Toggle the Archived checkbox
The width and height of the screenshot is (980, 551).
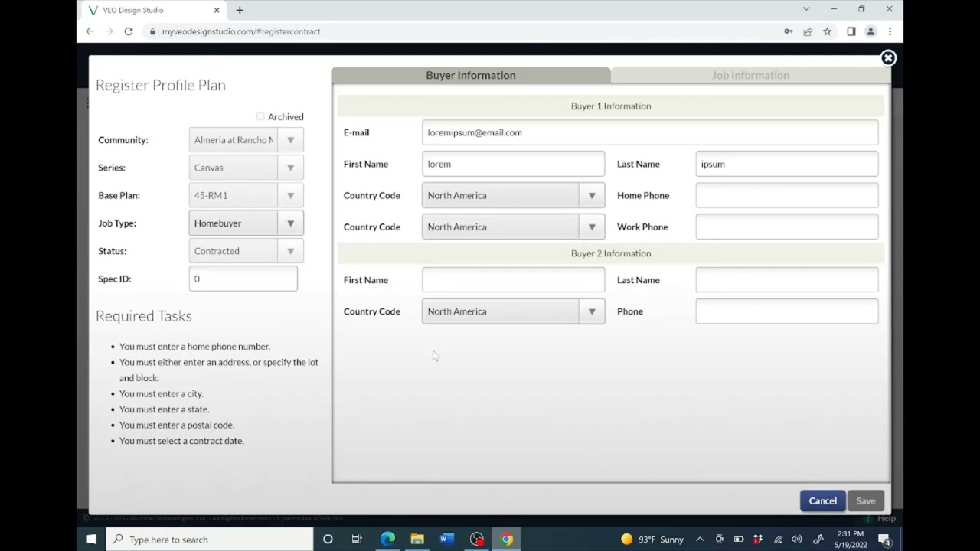click(260, 116)
